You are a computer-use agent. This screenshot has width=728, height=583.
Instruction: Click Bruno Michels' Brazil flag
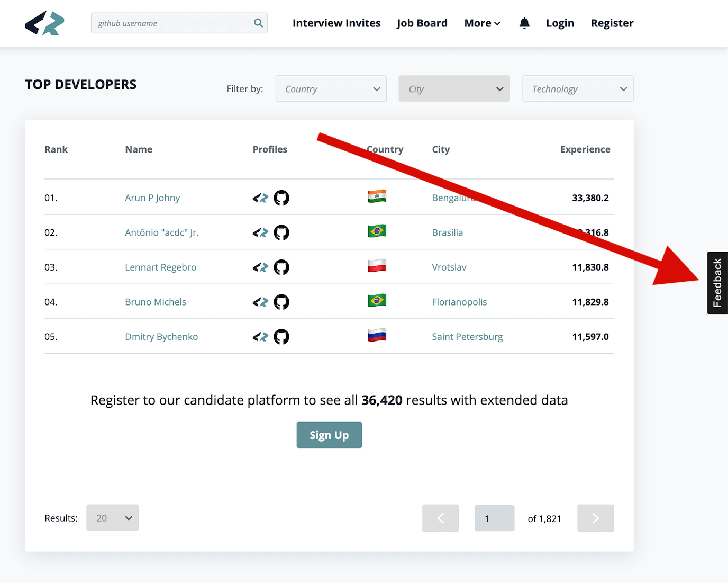pyautogui.click(x=377, y=300)
